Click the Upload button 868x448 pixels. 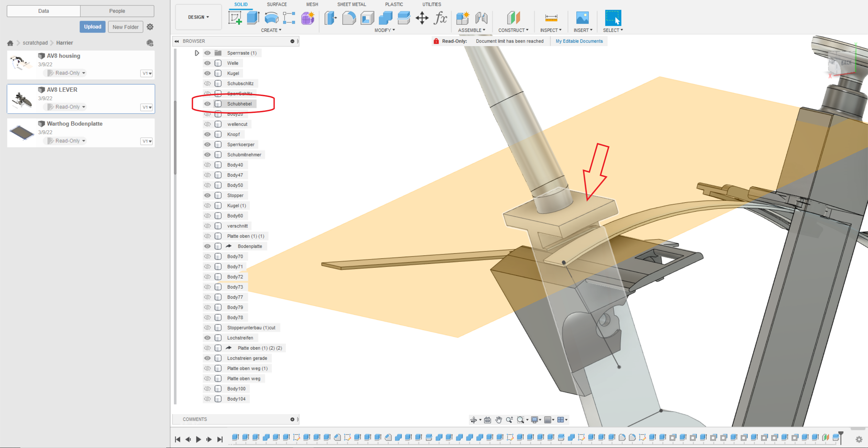(93, 27)
